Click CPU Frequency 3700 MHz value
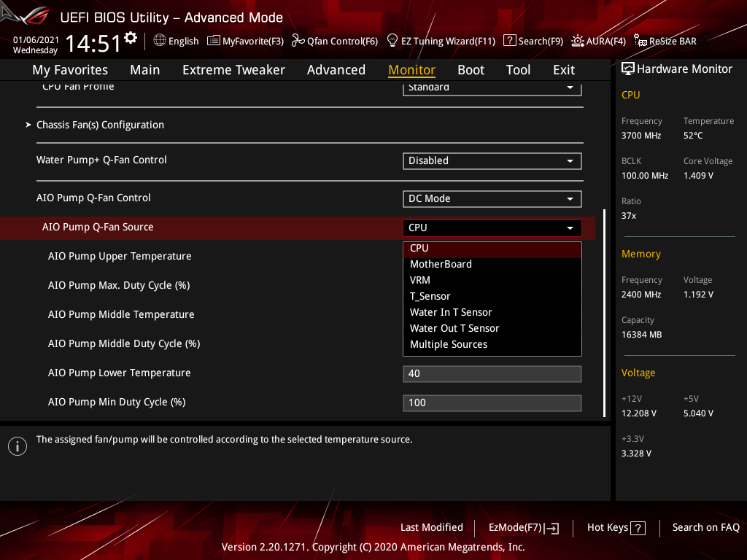The width and height of the screenshot is (747, 560). tap(640, 136)
